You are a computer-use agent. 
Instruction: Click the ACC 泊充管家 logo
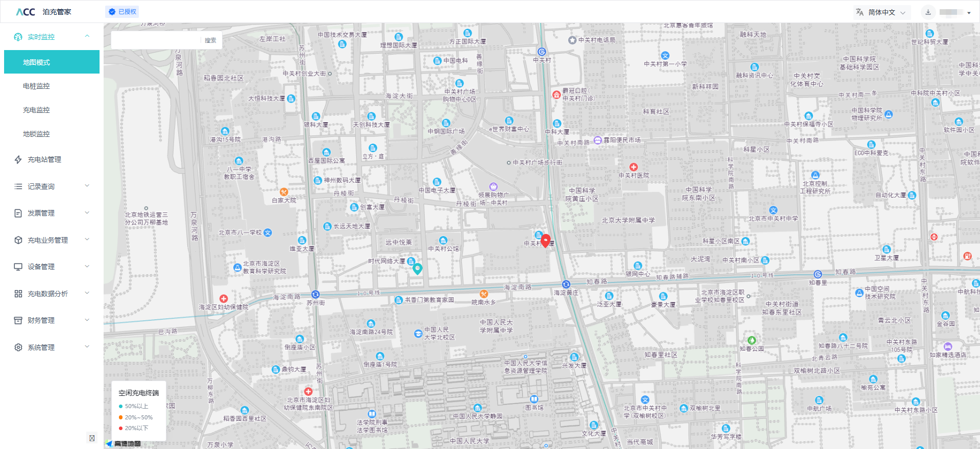click(x=44, y=12)
